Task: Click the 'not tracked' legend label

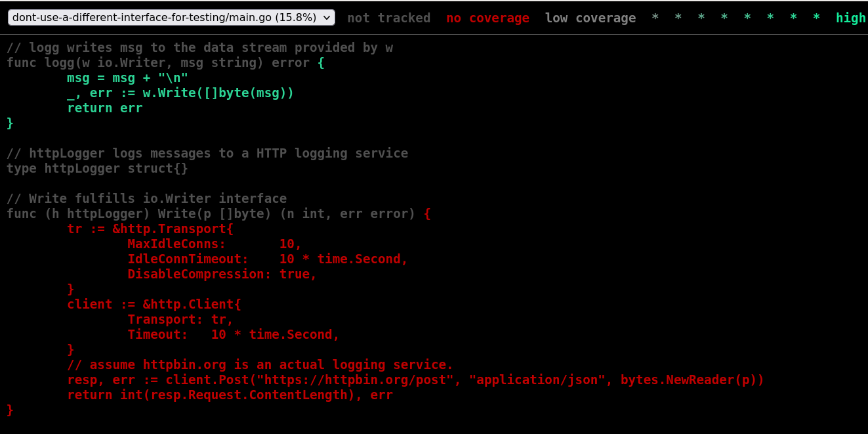Action: [388, 18]
